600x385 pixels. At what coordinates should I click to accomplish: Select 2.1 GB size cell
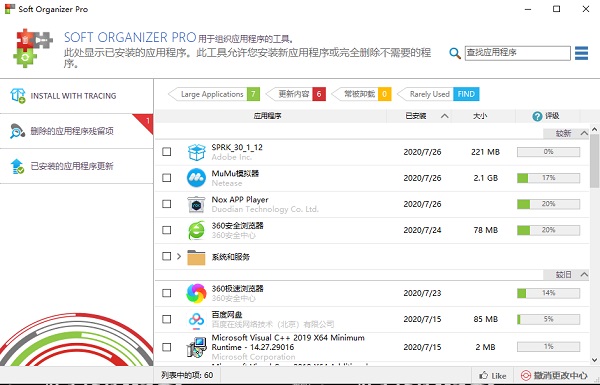[x=486, y=178]
